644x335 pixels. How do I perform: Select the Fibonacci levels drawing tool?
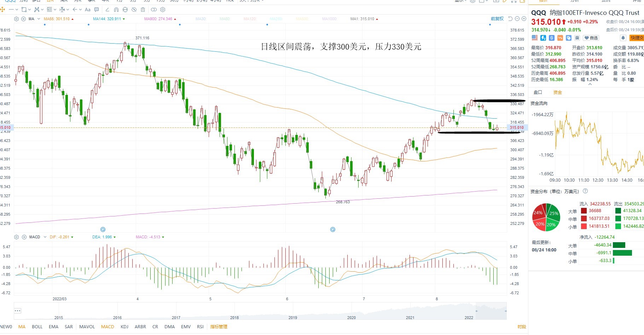coord(50,10)
